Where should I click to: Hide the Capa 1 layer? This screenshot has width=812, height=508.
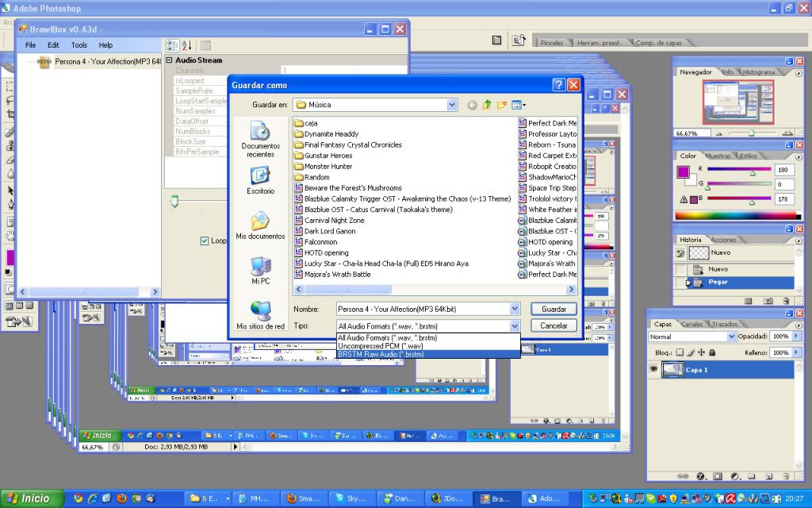pyautogui.click(x=653, y=369)
